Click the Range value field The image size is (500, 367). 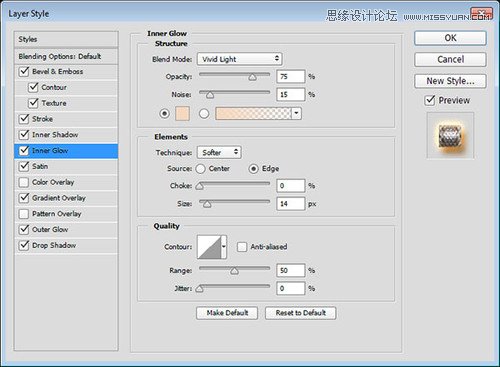click(x=291, y=270)
